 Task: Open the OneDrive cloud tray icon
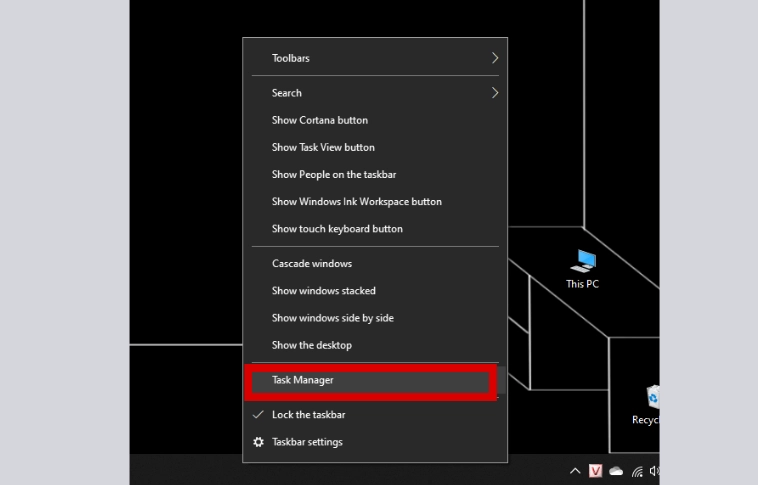pos(616,471)
